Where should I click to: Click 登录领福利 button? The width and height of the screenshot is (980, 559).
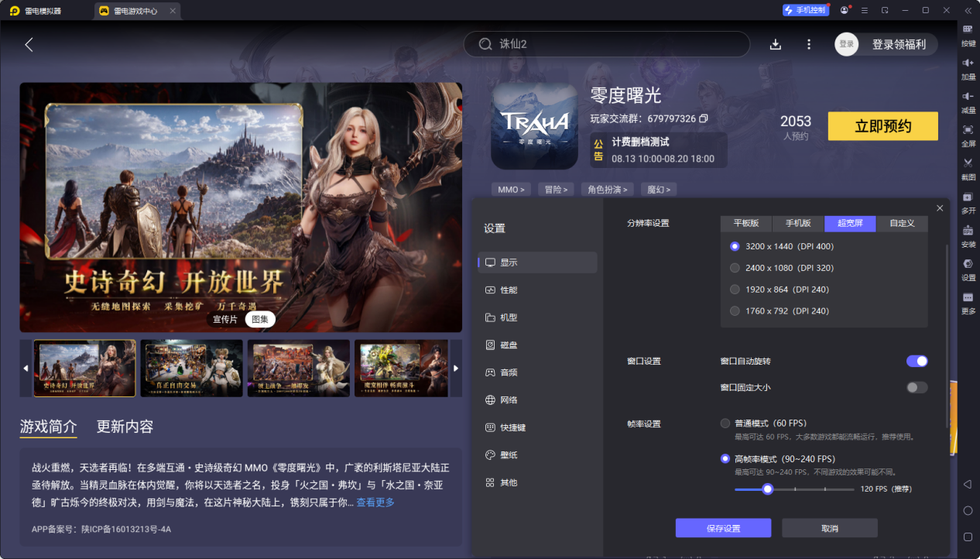(899, 44)
